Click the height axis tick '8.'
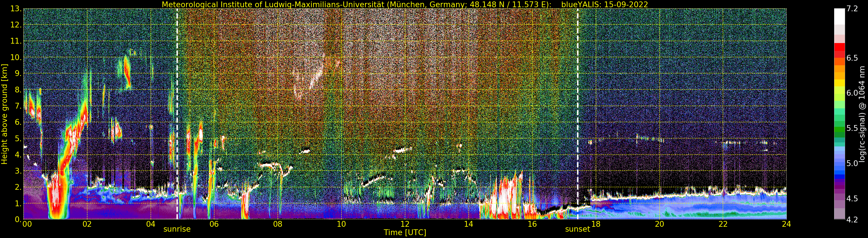Image resolution: width=868 pixels, height=238 pixels. pos(18,90)
